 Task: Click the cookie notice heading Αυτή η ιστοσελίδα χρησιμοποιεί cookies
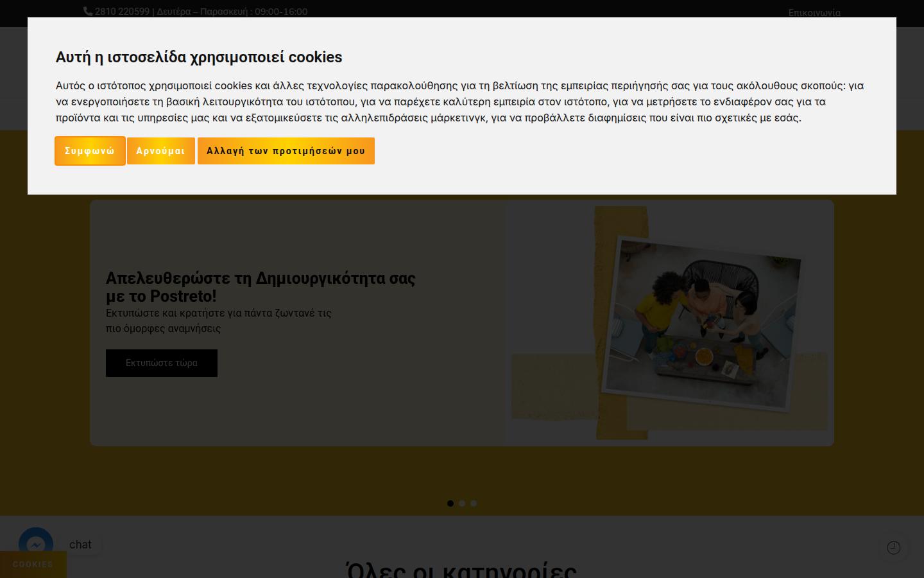click(199, 57)
